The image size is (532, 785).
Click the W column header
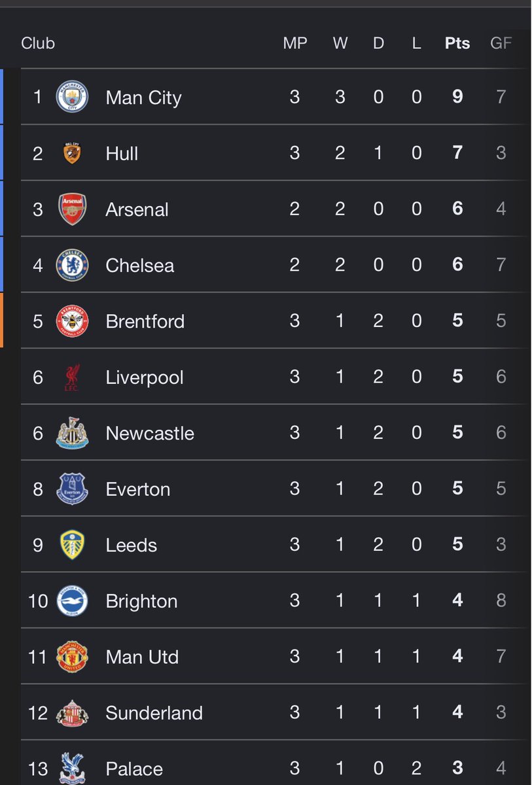coord(340,44)
